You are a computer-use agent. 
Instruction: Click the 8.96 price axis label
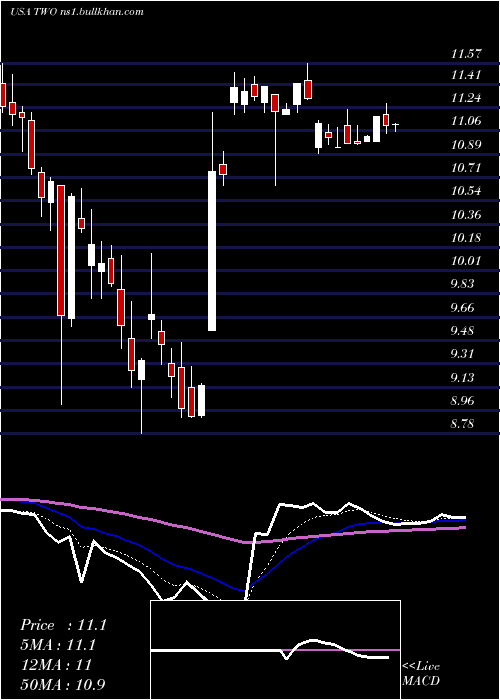[462, 400]
